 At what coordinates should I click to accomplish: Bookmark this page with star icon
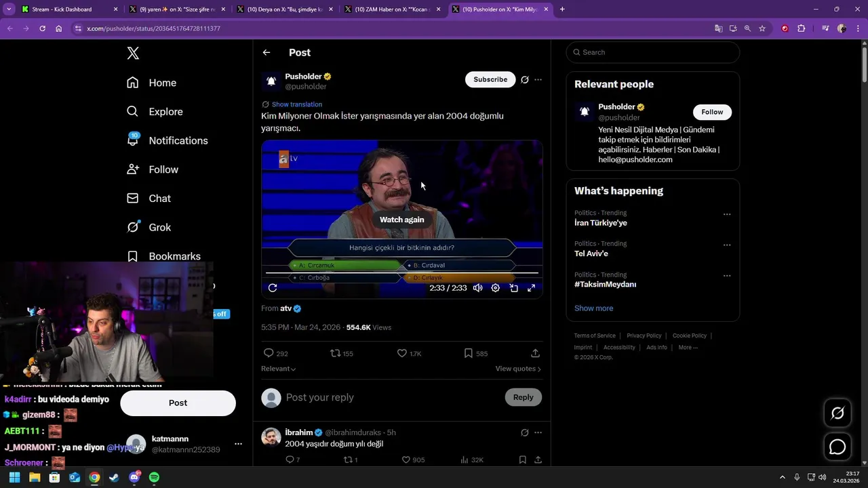click(762, 28)
